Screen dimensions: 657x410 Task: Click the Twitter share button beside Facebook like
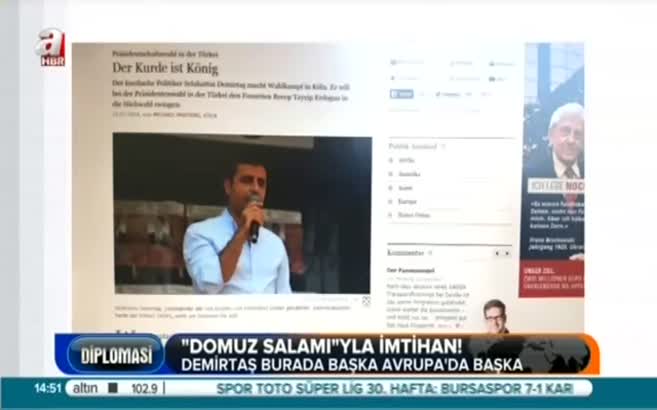click(x=447, y=94)
